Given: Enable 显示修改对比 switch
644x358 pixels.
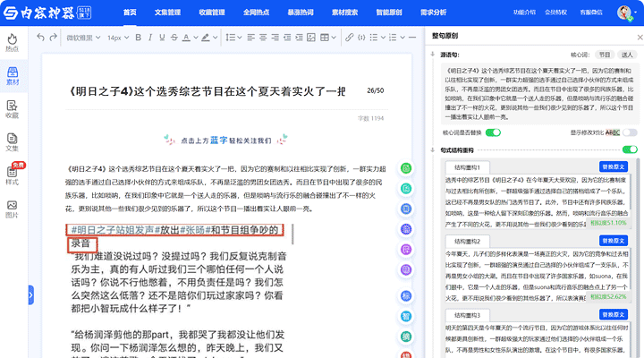Looking at the screenshot, I should point(630,132).
